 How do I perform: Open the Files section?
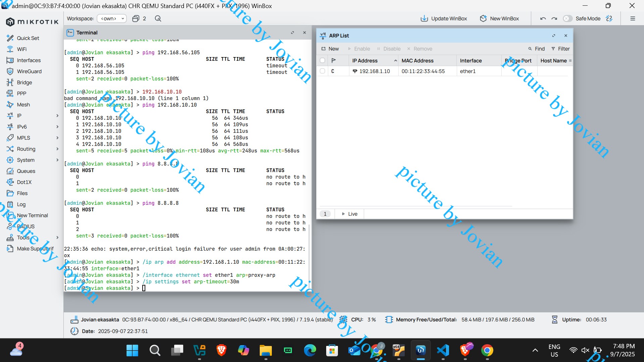pos(22,193)
